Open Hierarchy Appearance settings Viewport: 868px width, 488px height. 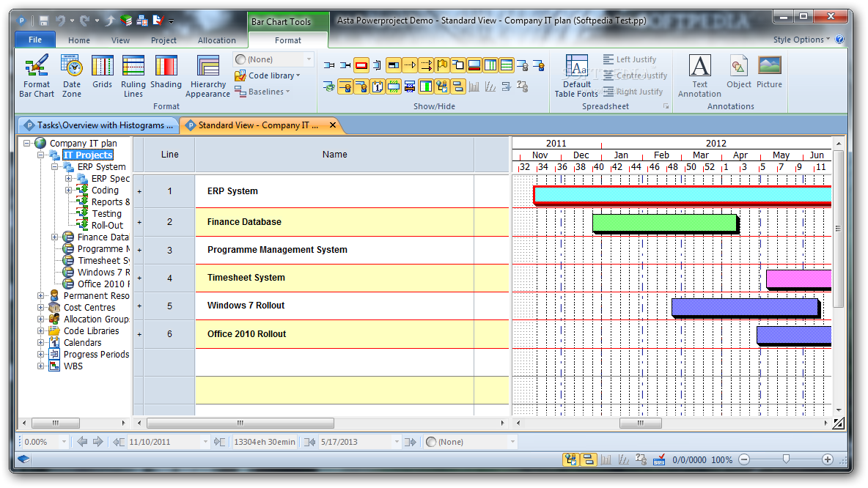(x=207, y=75)
